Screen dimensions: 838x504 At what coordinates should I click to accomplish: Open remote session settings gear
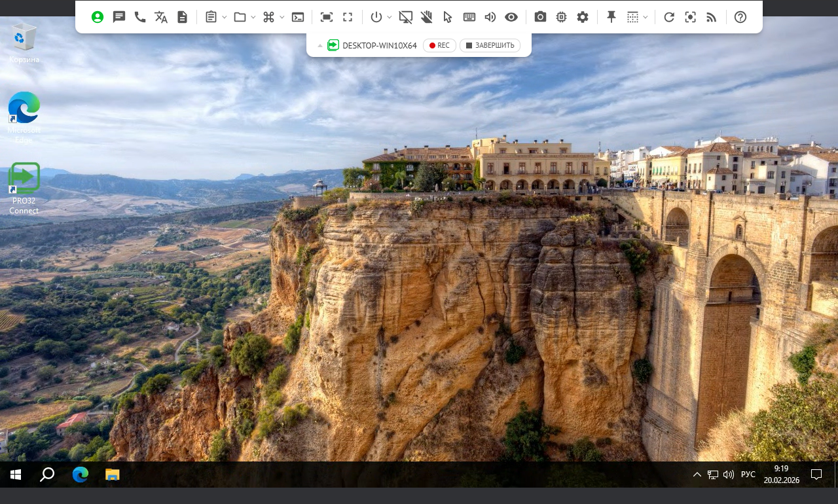[x=583, y=17]
